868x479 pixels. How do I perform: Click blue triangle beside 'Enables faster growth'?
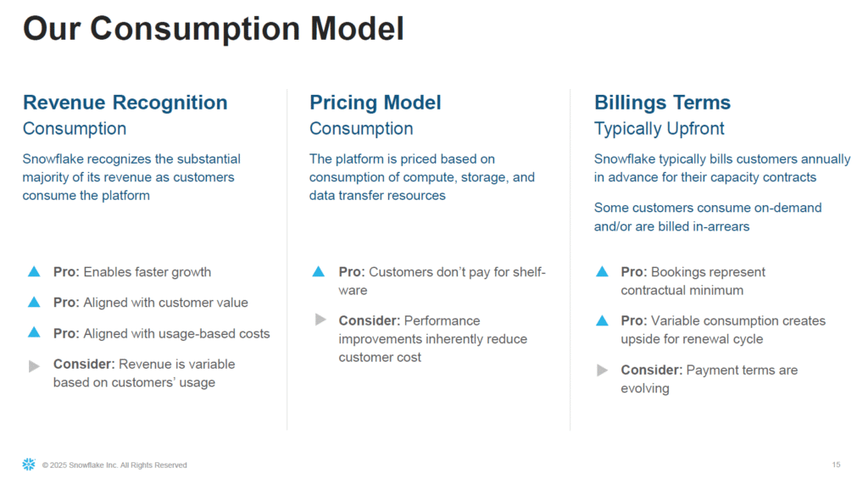tap(34, 271)
